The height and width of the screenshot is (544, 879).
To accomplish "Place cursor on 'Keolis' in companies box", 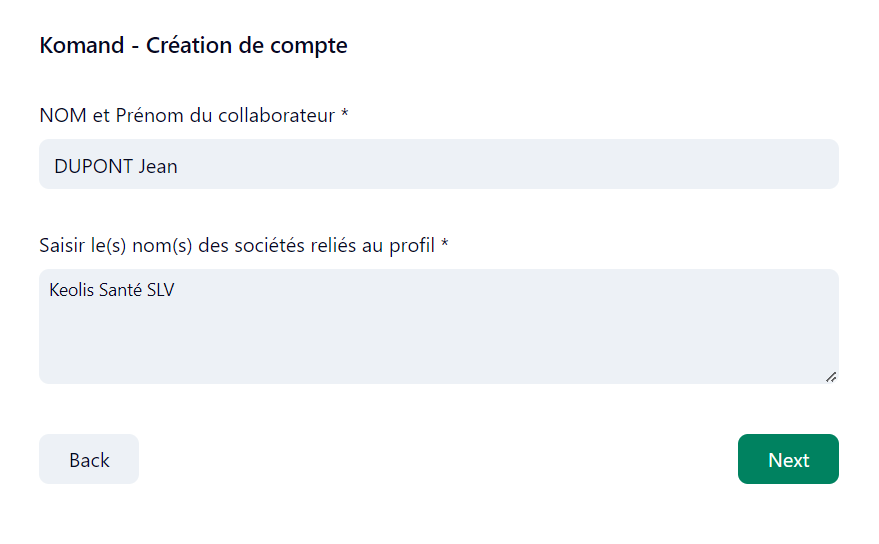I will [x=71, y=291].
